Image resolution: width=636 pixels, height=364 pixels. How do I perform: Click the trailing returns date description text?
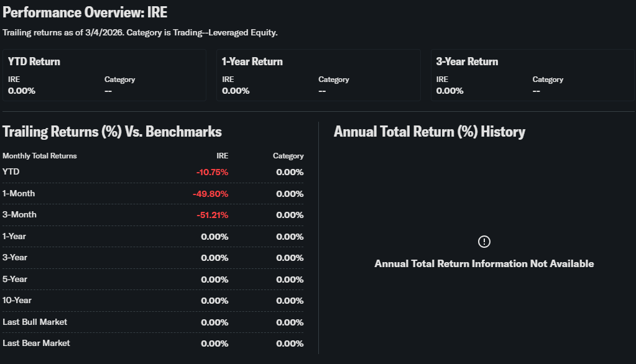pyautogui.click(x=140, y=32)
